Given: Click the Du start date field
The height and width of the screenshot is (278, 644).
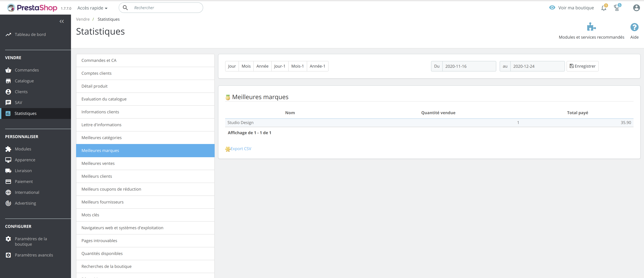Looking at the screenshot, I should [469, 66].
